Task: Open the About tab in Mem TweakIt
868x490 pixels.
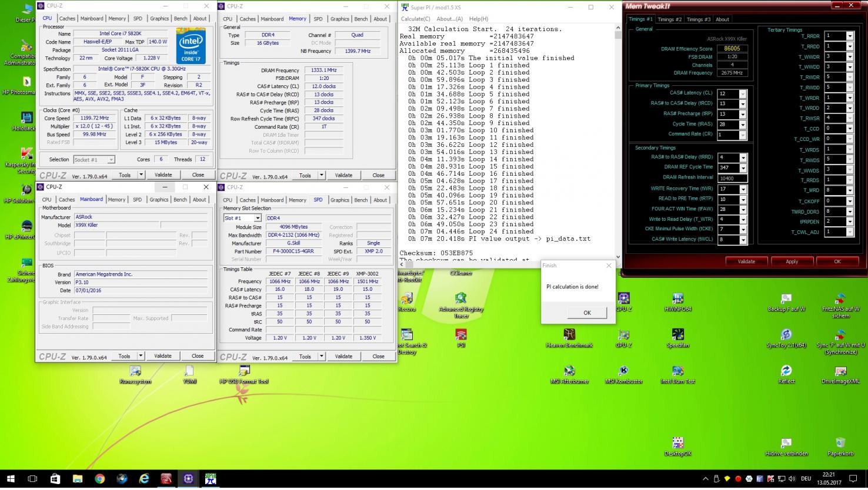Action: tap(722, 19)
